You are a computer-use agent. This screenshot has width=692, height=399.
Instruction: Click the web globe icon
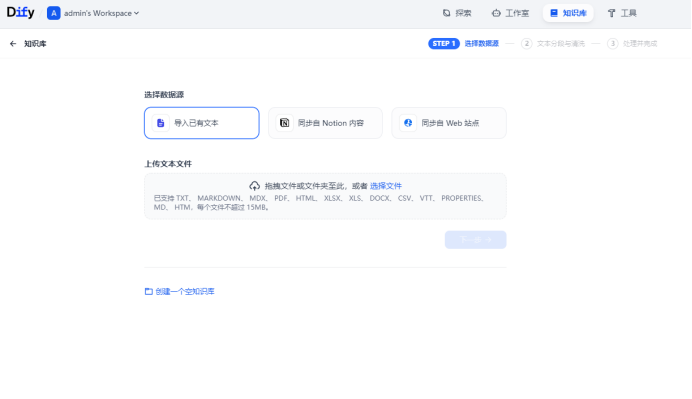(408, 123)
